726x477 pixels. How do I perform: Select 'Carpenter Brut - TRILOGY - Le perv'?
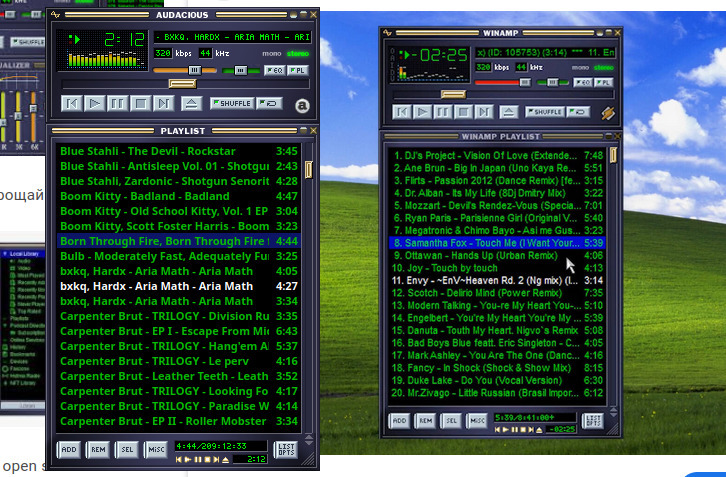[x=178, y=361]
